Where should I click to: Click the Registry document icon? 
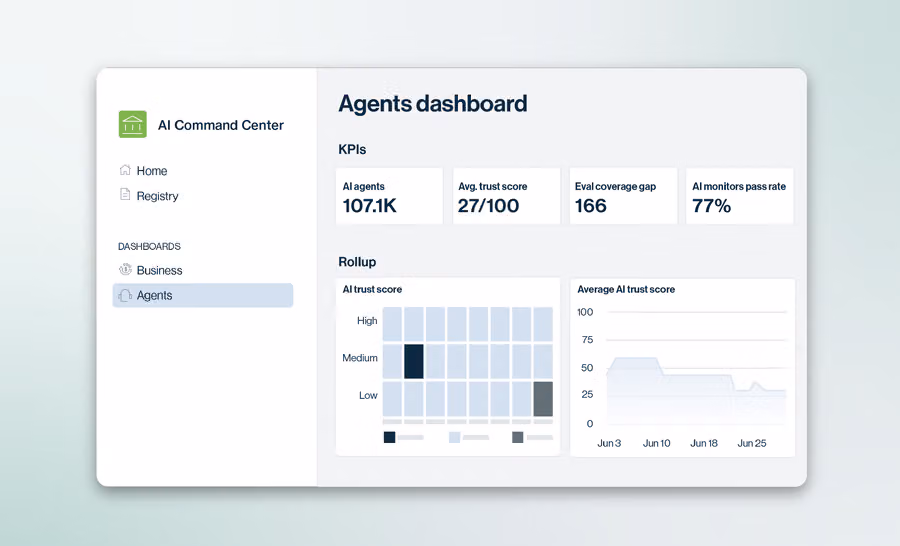125,195
